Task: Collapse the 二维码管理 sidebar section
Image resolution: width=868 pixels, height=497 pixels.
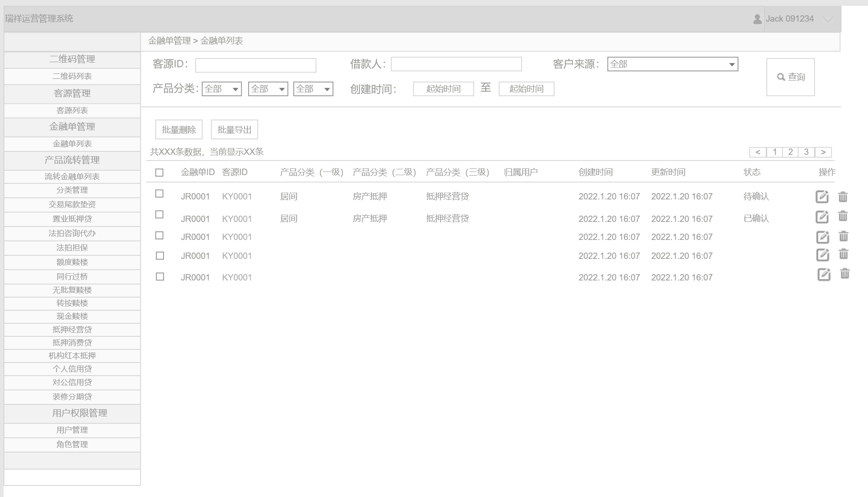Action: [x=72, y=59]
